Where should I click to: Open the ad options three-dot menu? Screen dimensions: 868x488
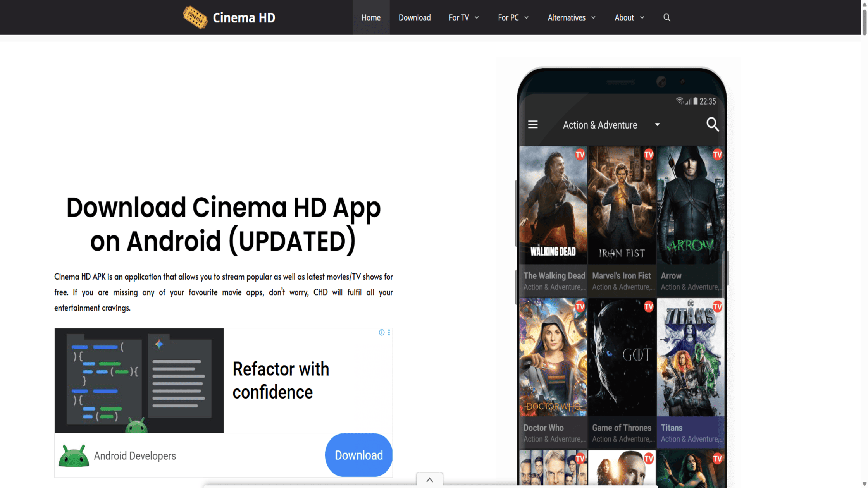point(389,332)
